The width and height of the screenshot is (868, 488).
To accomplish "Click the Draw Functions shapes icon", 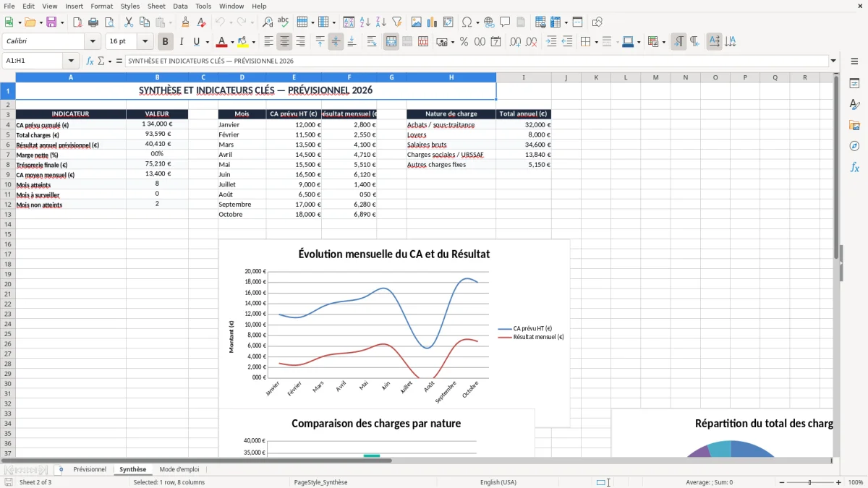I will click(597, 22).
